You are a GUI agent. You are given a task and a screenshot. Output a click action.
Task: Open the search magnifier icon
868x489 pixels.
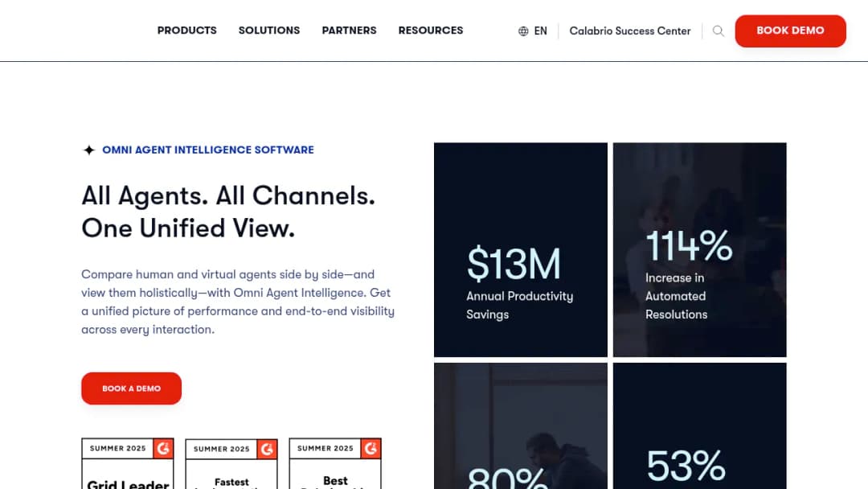718,31
